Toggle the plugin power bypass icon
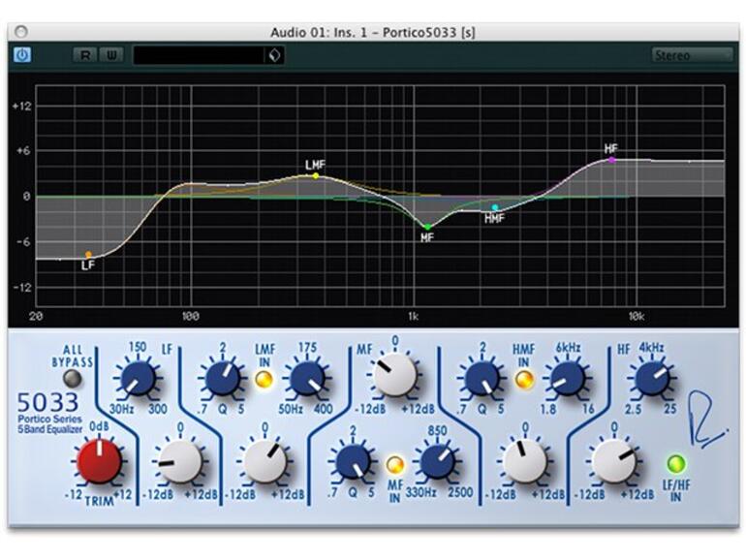The height and width of the screenshot is (560, 746). tap(22, 55)
